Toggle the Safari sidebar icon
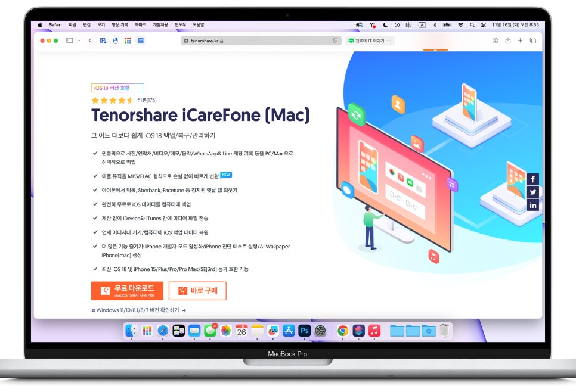 69,41
